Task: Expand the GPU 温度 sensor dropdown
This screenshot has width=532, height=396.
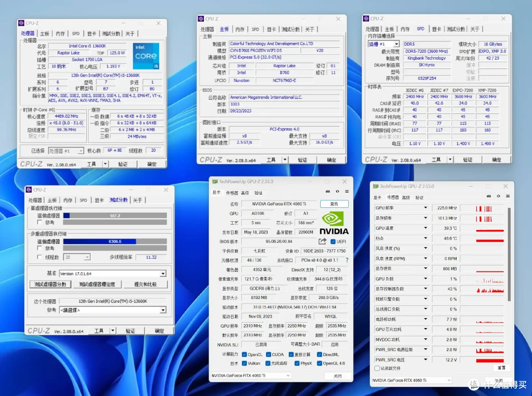Action: (426, 228)
